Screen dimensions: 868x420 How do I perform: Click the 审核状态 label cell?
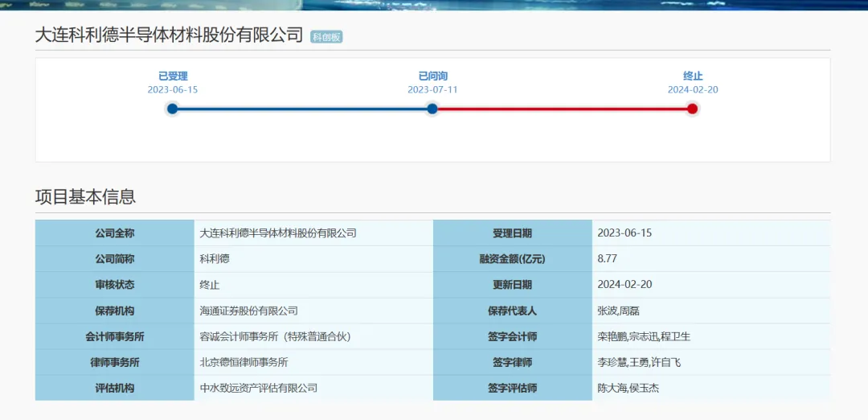115,285
